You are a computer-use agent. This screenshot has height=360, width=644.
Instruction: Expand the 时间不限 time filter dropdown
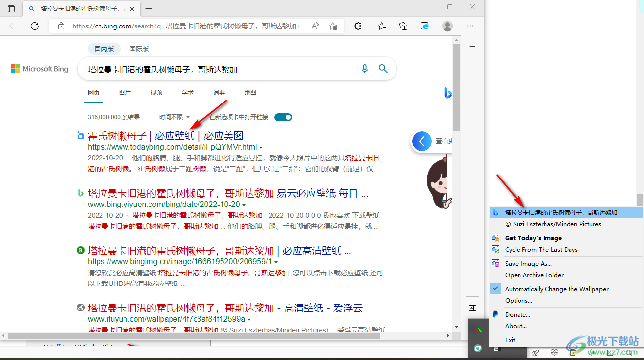point(174,117)
